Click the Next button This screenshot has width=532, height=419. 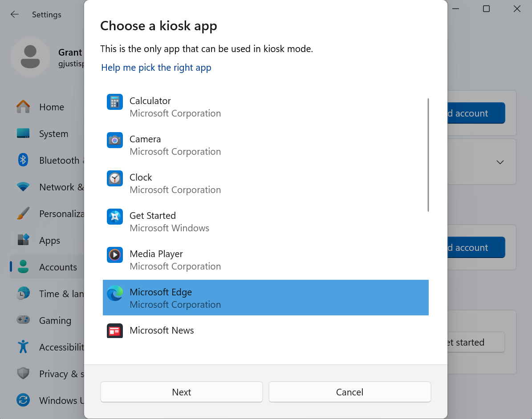click(x=182, y=392)
